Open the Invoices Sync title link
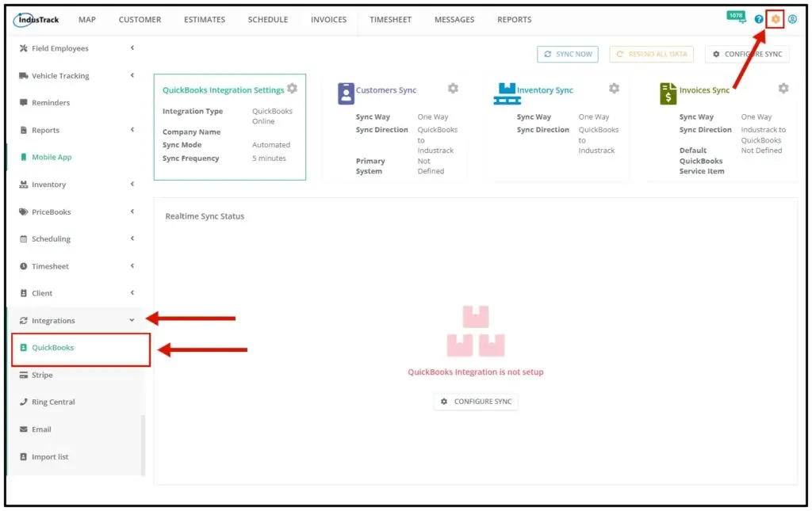This screenshot has height=511, width=812. (x=704, y=90)
